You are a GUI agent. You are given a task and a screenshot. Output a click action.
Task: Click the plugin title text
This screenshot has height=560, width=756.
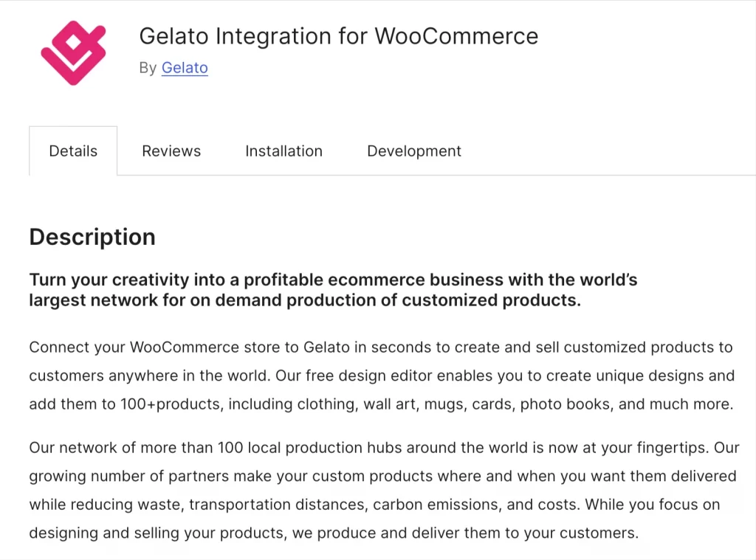point(338,35)
